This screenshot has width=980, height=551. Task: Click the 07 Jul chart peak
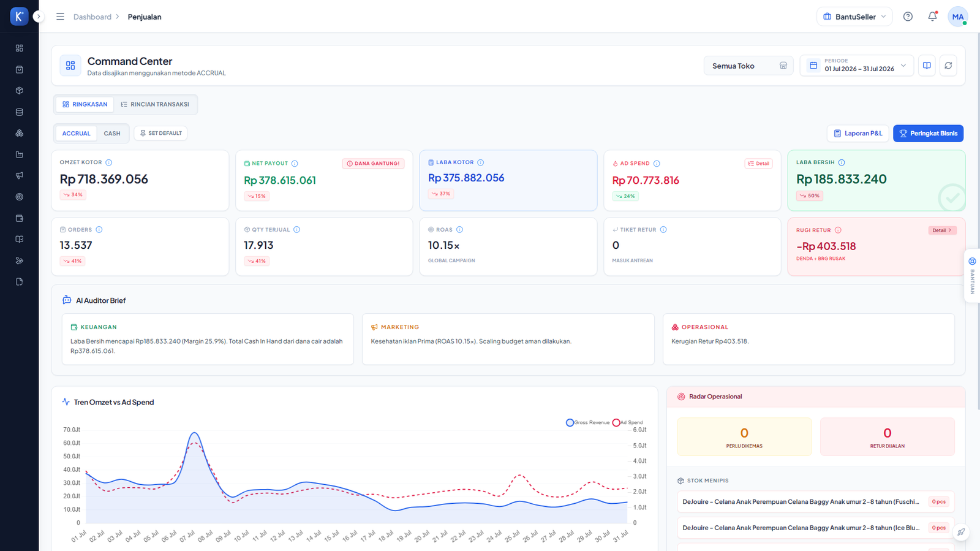[x=194, y=433]
